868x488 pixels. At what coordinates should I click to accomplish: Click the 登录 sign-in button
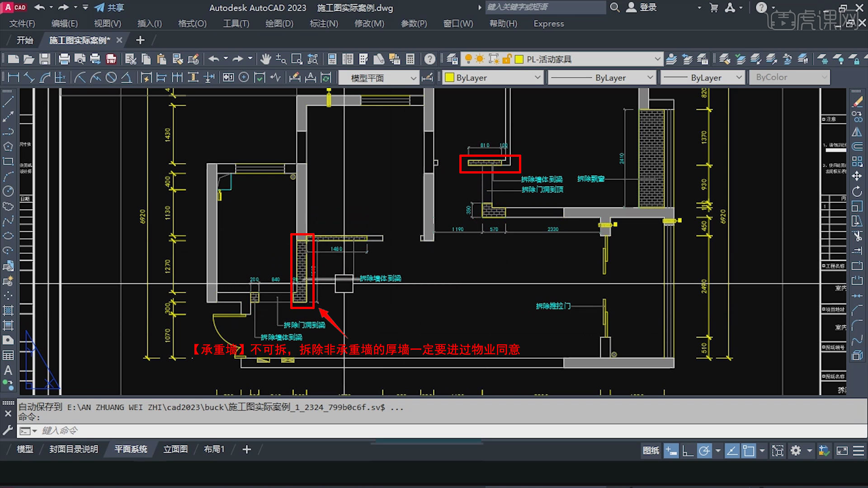(641, 7)
